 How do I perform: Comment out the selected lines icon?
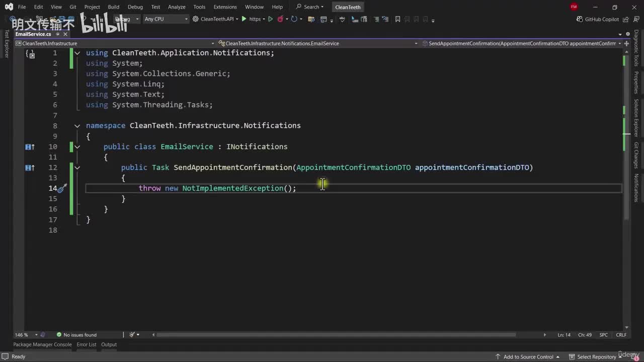376,19
